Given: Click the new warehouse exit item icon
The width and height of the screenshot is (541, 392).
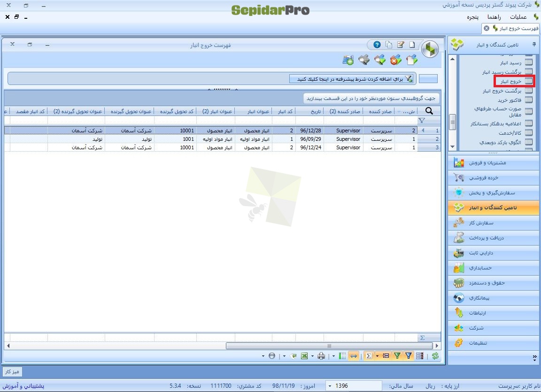Looking at the screenshot, I should 411,60.
